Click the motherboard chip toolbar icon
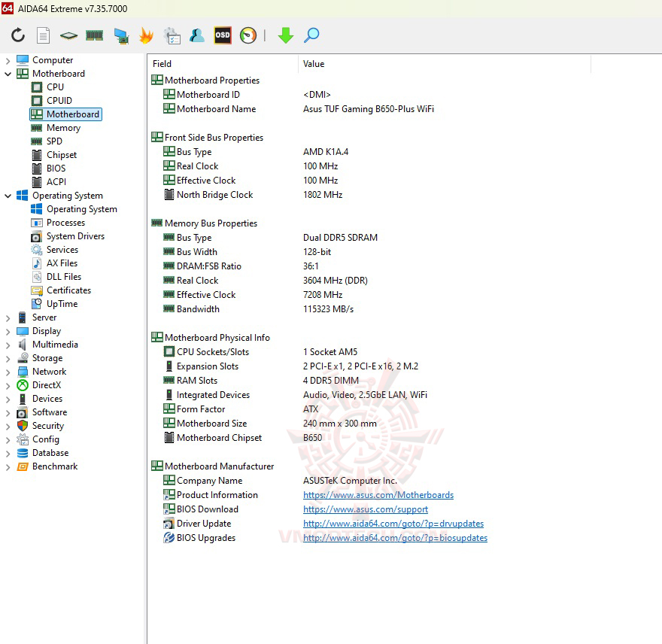The width and height of the screenshot is (662, 644). click(x=68, y=35)
